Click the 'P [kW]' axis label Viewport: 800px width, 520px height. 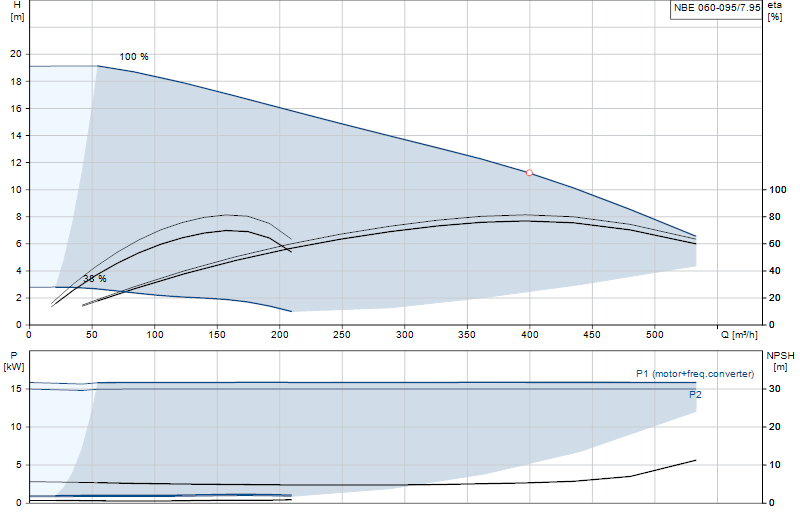(14, 361)
